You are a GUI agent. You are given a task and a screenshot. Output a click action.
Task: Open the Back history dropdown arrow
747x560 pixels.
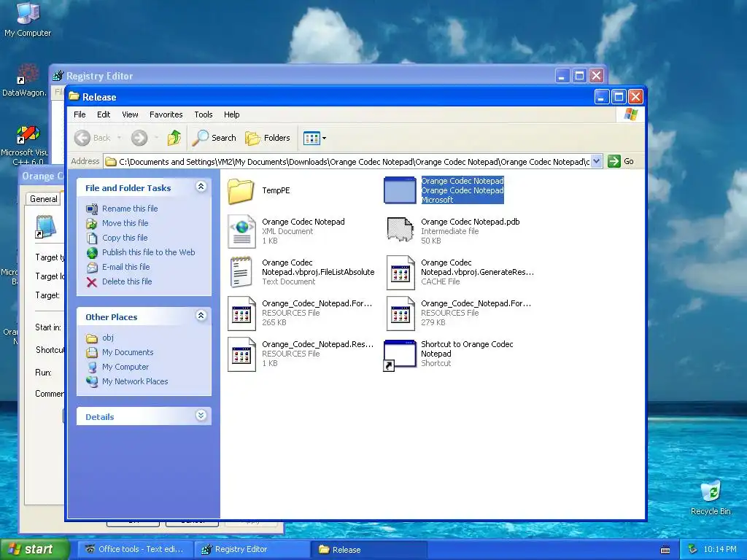[119, 138]
